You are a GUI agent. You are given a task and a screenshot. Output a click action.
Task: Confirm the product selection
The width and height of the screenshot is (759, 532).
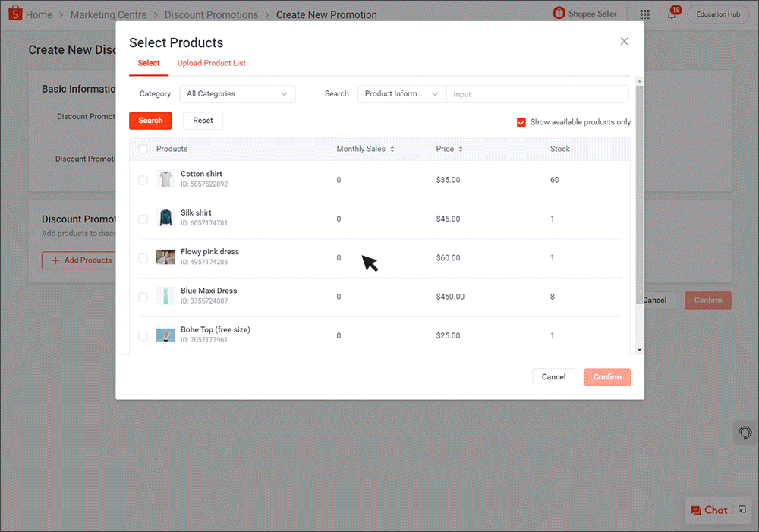[607, 377]
